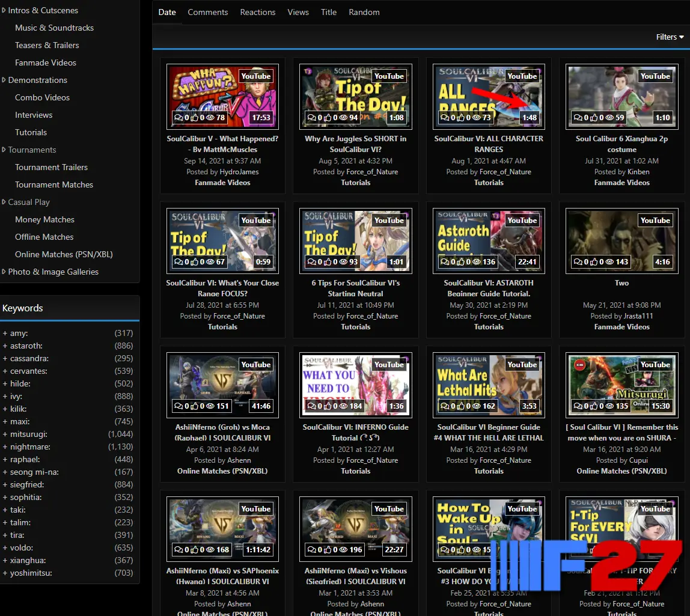Open Ashenn profile under Groh vs Moca
This screenshot has height=616, width=690.
pyautogui.click(x=239, y=461)
